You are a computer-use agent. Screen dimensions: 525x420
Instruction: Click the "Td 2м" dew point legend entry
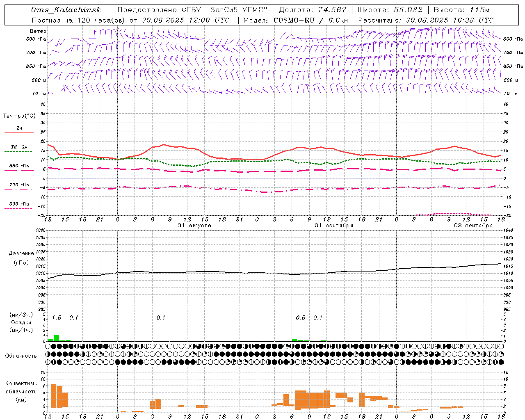click(x=19, y=147)
